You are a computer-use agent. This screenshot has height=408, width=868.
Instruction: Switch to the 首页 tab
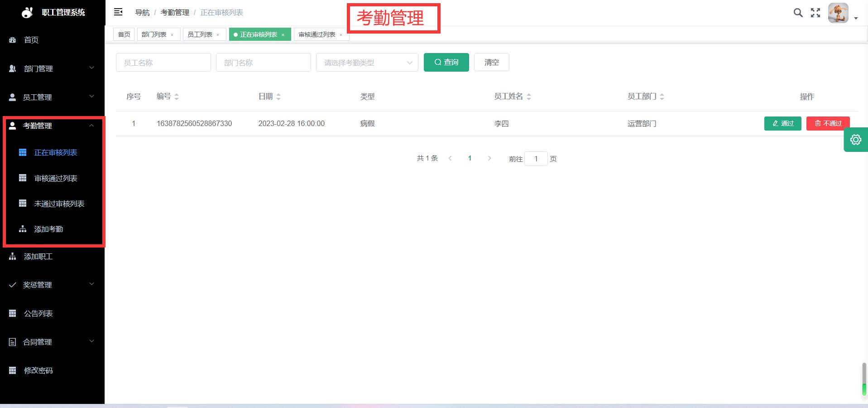124,34
